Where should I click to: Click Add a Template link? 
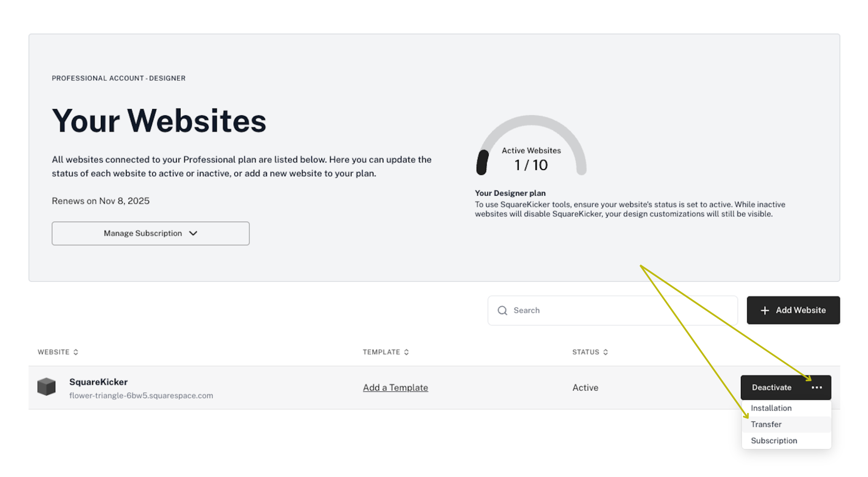click(x=395, y=387)
